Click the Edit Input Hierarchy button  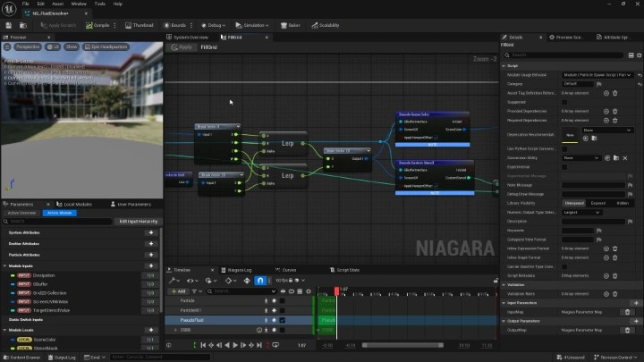click(140, 221)
